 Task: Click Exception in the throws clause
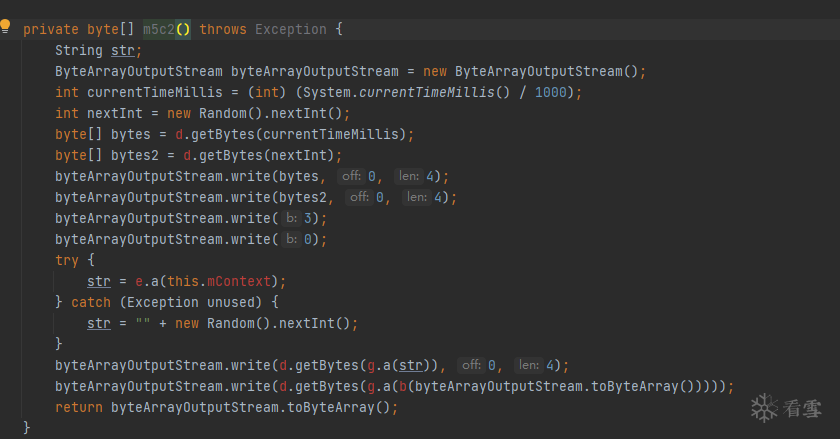291,29
